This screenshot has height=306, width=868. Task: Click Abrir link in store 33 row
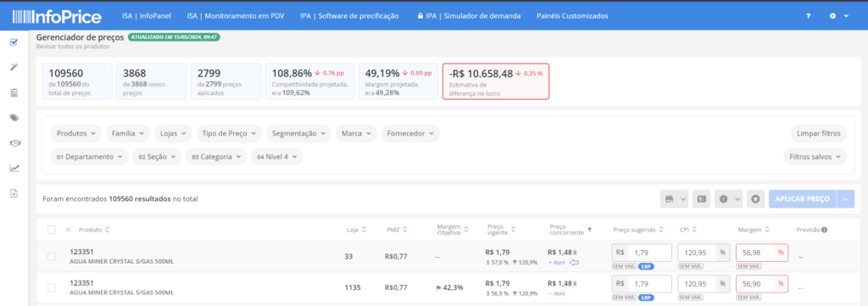(557, 263)
